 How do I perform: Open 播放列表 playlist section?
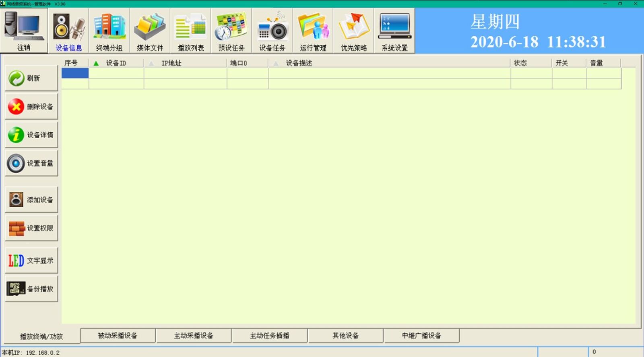click(191, 31)
